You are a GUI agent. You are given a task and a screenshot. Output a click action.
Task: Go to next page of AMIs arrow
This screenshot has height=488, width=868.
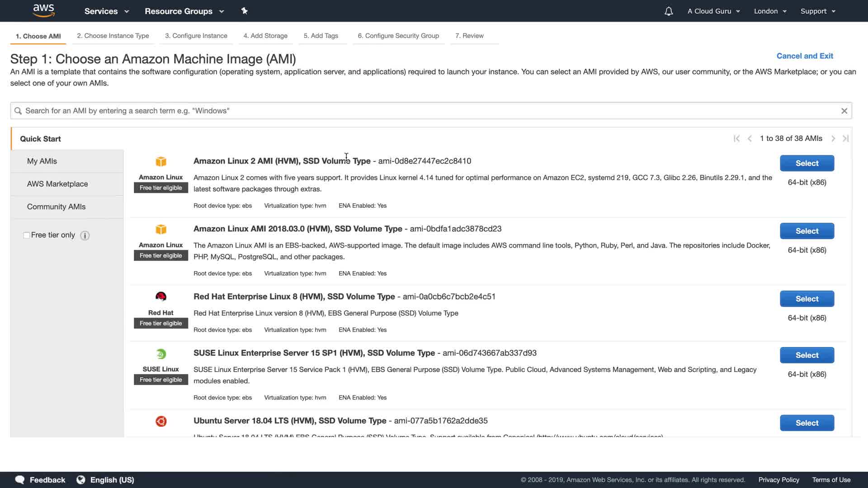pos(833,139)
